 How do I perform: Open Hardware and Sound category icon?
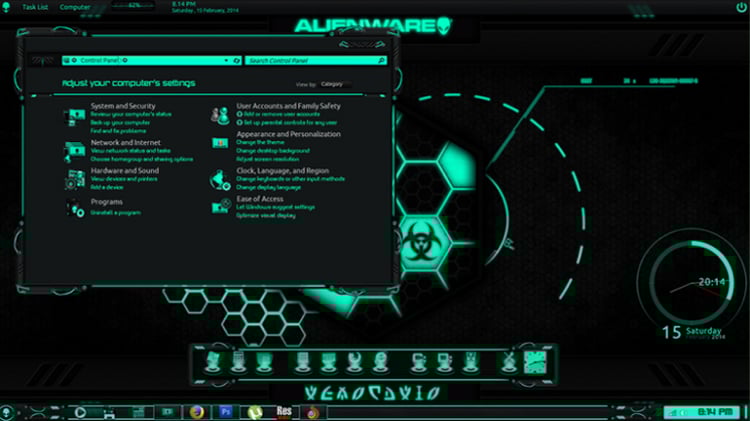tap(75, 179)
